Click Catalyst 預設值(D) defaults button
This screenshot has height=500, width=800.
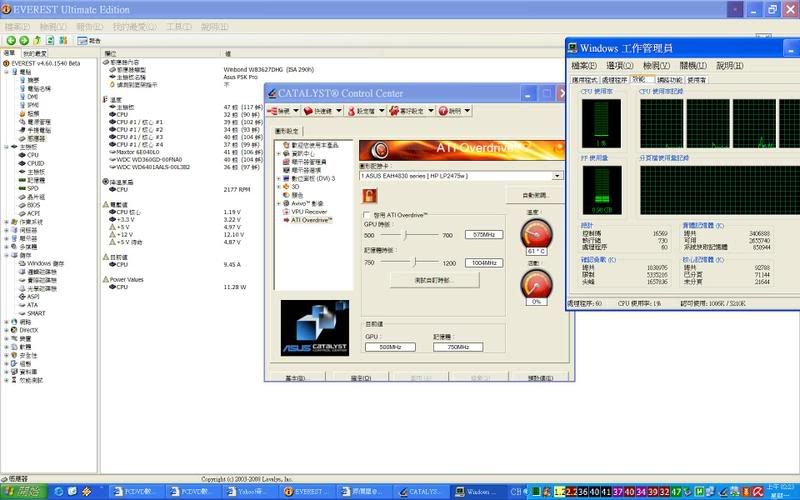pyautogui.click(x=540, y=378)
